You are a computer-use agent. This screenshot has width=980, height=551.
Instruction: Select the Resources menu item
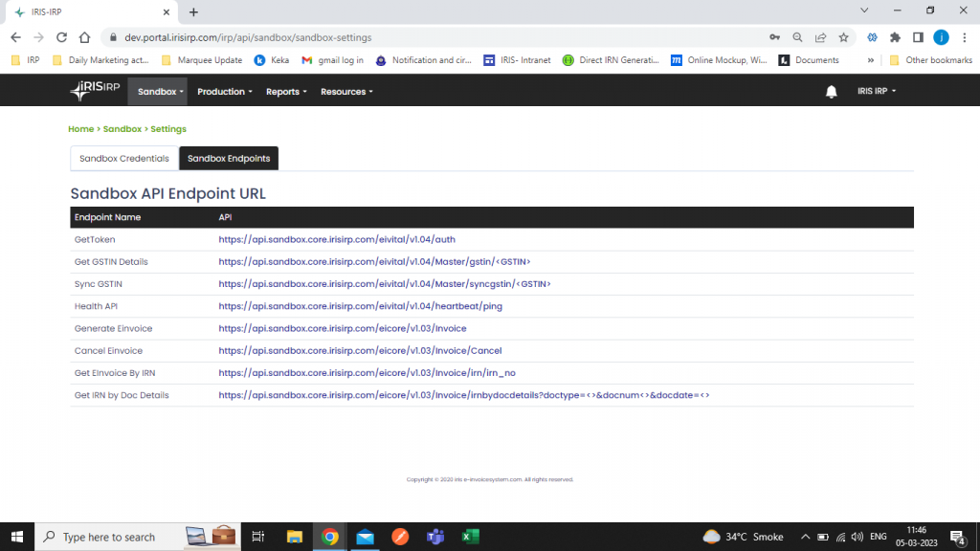(345, 91)
